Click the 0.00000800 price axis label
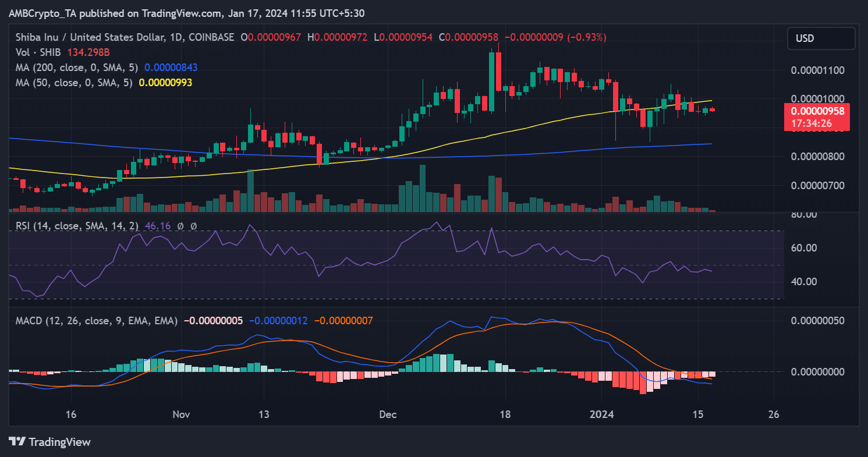Screen dimensions: 868x457 pos(817,157)
